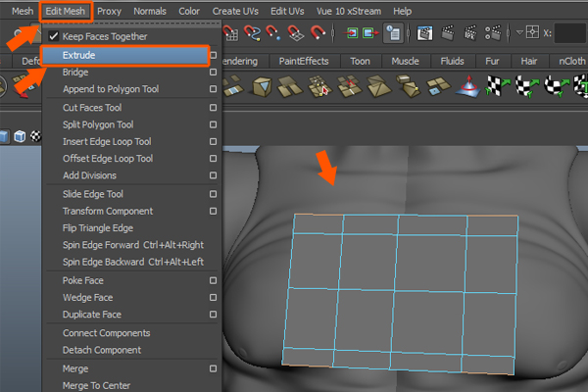The image size is (588, 392).
Task: Switch to the Fluids shelf tab
Action: coord(453,61)
